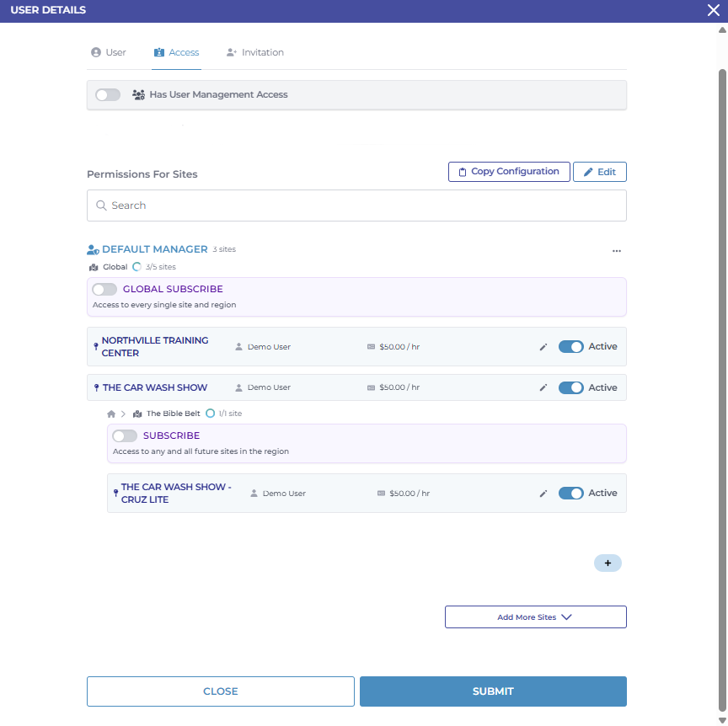Click pencil icon for The Car Wash Show
728x726 pixels.
(x=543, y=388)
